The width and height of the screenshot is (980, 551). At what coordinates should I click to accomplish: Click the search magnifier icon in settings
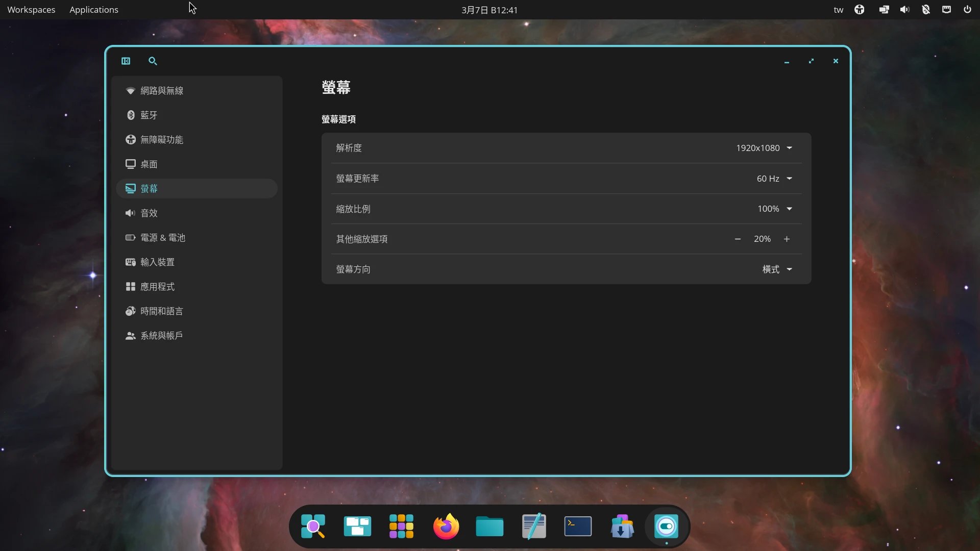coord(153,61)
